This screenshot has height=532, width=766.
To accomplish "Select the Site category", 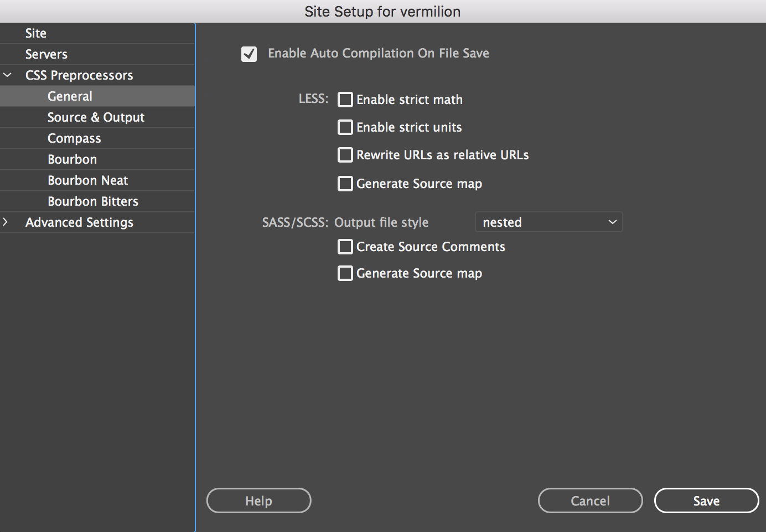I will pos(35,33).
